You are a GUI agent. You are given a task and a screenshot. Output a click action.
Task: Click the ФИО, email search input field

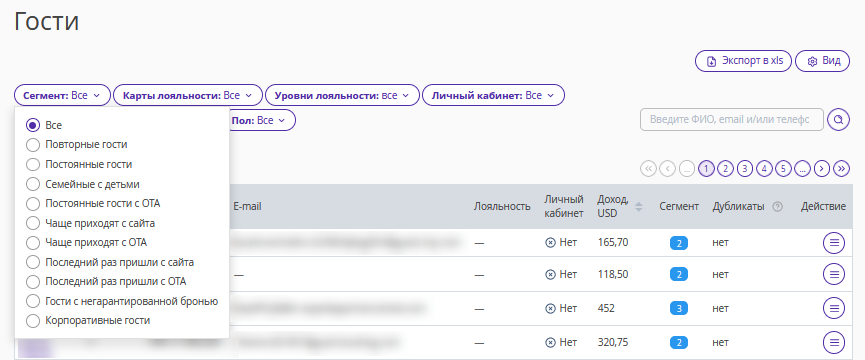731,120
